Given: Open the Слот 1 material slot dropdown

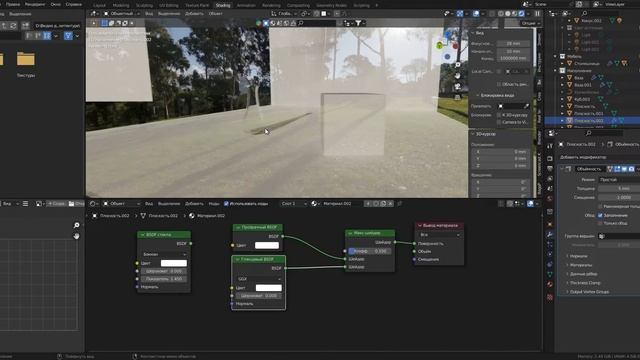Looking at the screenshot, I should tap(293, 203).
